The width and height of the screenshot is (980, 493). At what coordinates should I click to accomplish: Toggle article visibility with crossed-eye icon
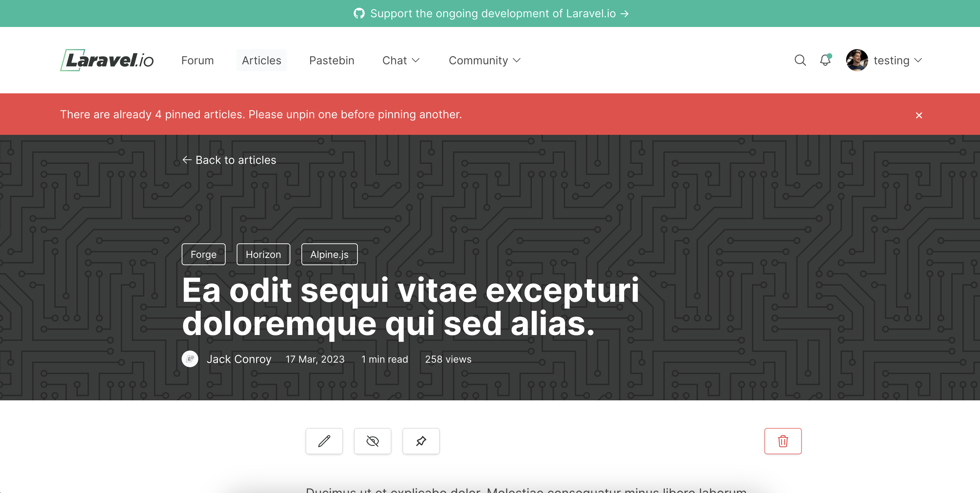(x=372, y=441)
